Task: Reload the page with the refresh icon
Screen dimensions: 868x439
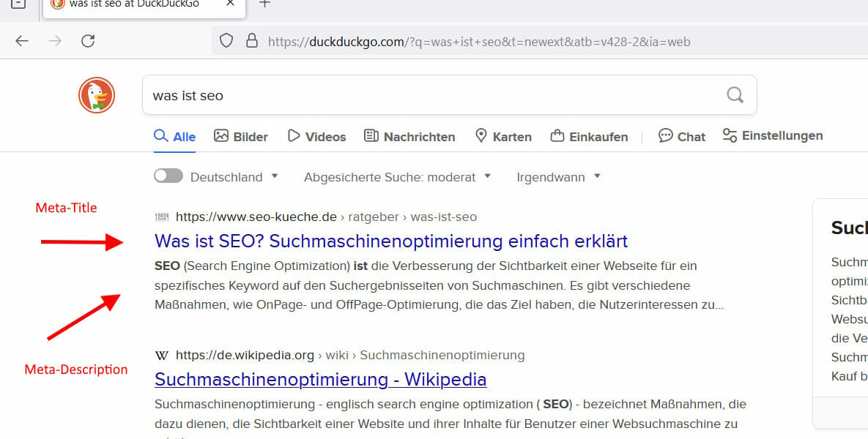Action: [88, 40]
